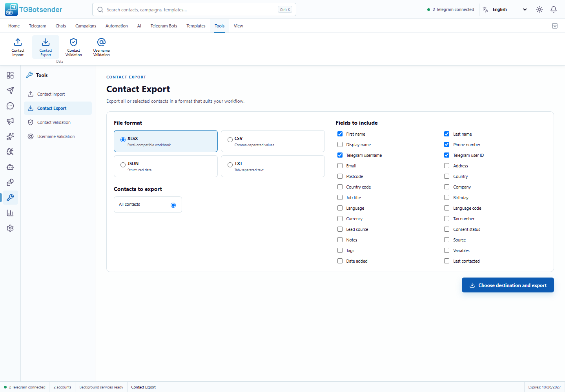The width and height of the screenshot is (565, 392).
Task: Select Contact Validation in Tools panel
Action: point(58,122)
